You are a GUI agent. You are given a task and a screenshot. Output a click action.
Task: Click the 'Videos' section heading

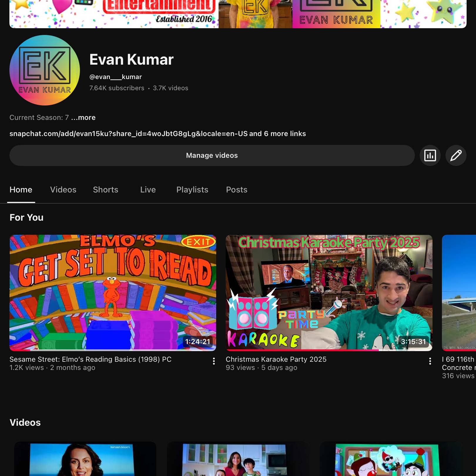coord(25,423)
